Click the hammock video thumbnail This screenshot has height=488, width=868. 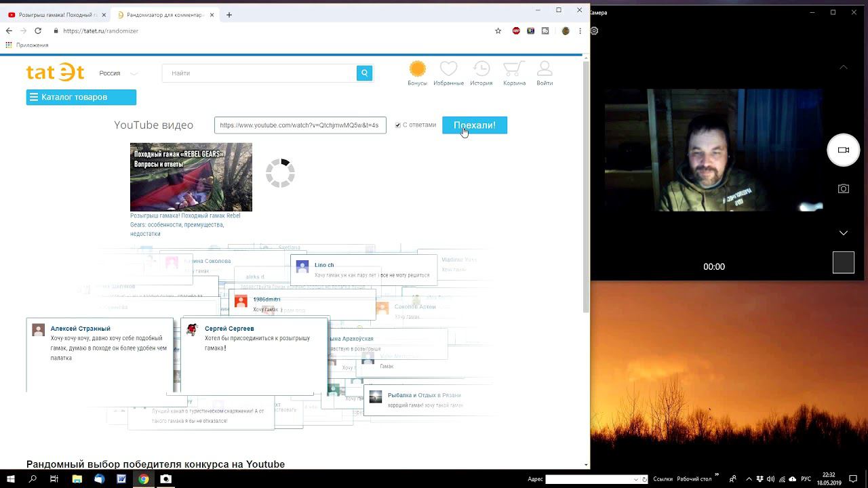[191, 177]
